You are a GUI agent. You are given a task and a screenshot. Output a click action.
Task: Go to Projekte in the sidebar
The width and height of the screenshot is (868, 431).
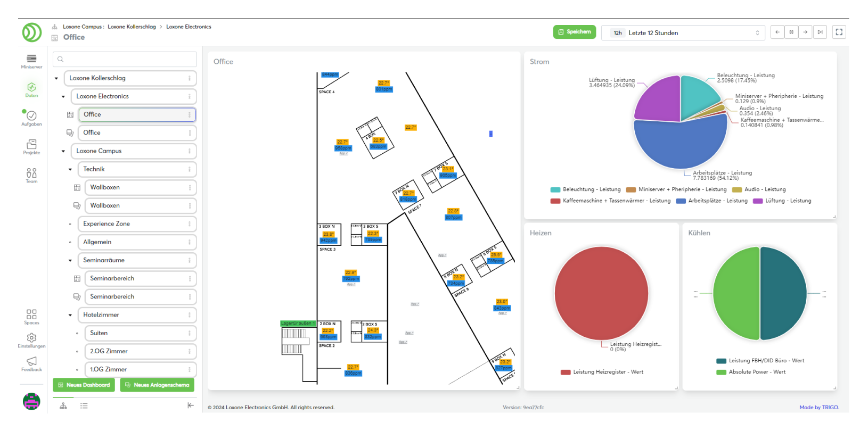pyautogui.click(x=31, y=147)
